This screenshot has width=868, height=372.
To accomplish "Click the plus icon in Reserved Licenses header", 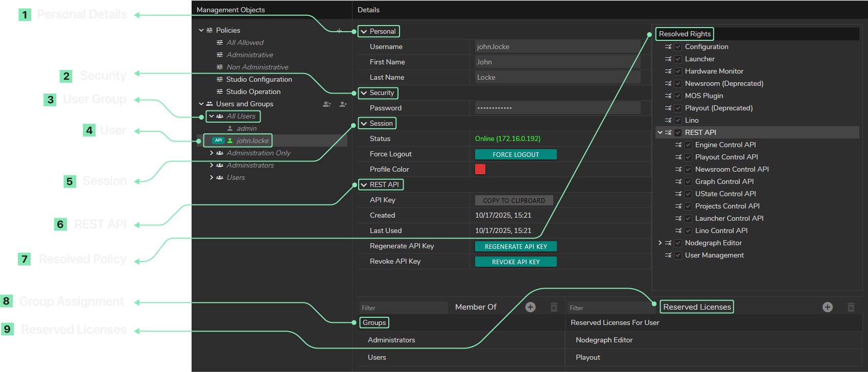I will (828, 307).
